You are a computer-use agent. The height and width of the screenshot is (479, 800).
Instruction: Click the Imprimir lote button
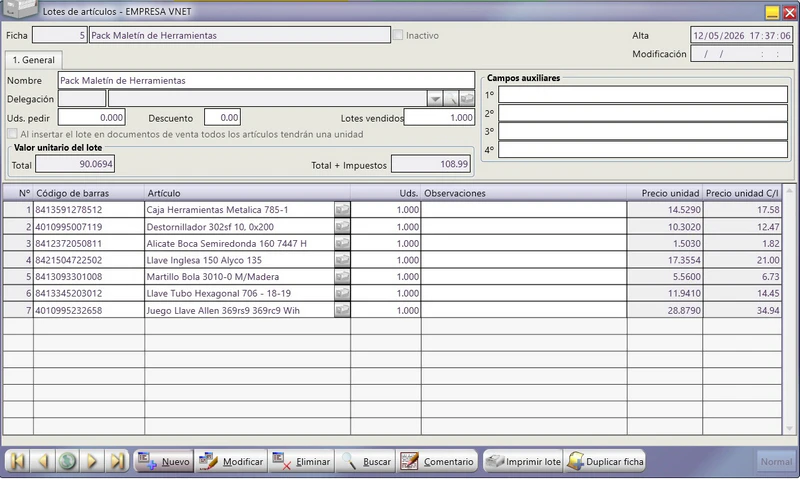click(x=522, y=461)
